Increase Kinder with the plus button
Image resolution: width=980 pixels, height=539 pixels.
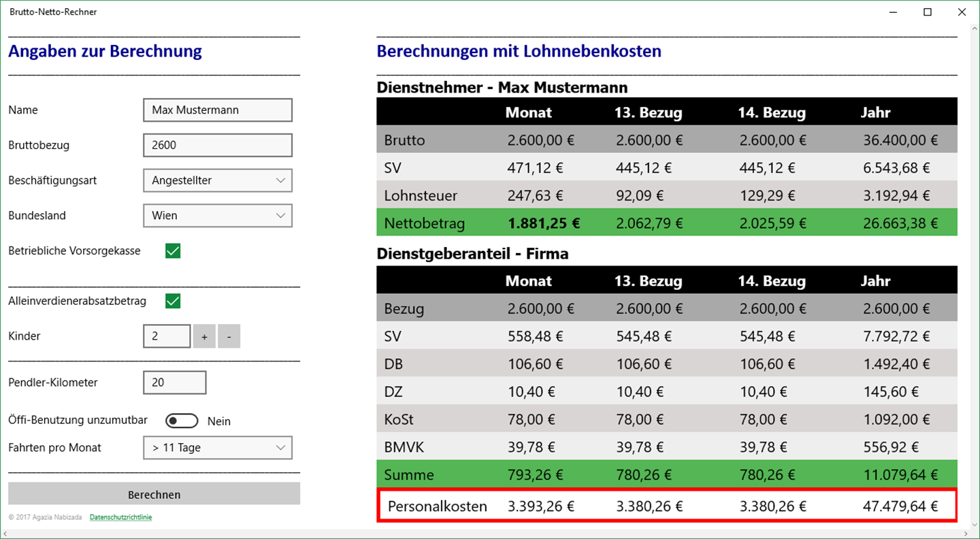pyautogui.click(x=204, y=336)
